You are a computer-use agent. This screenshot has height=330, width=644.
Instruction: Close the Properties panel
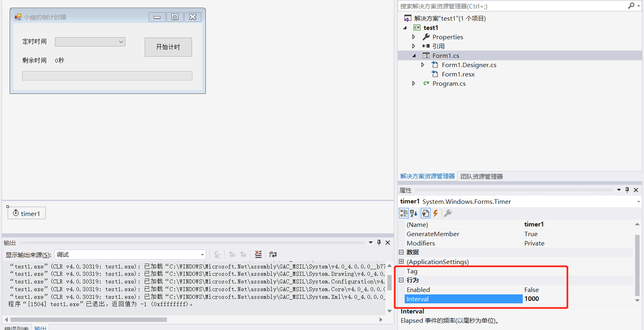point(636,190)
